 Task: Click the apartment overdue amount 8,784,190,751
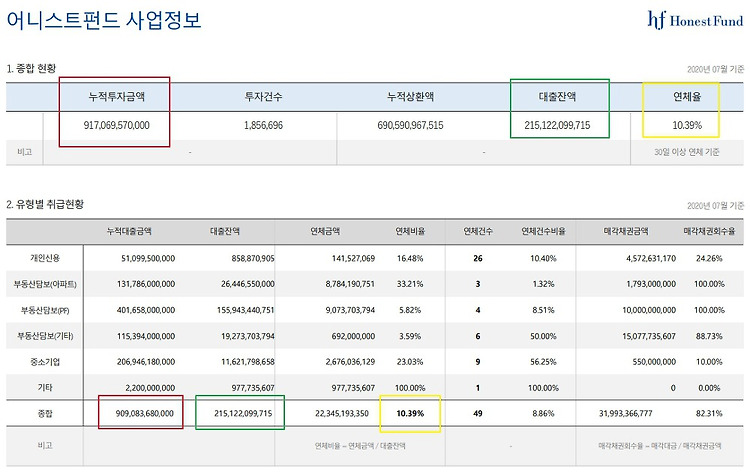[x=350, y=284]
